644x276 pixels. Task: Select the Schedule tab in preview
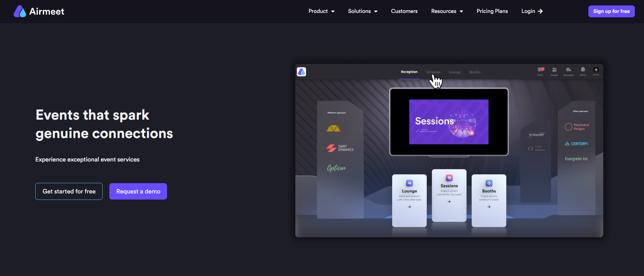coord(433,72)
